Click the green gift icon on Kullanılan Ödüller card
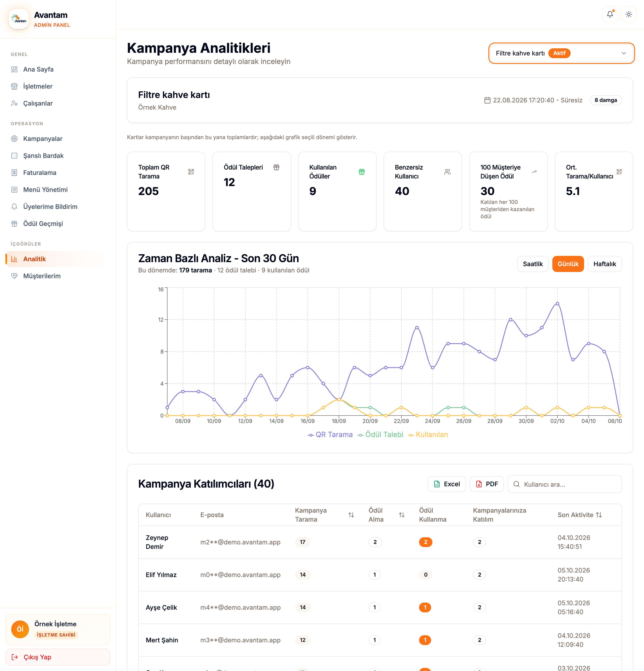 pyautogui.click(x=362, y=172)
